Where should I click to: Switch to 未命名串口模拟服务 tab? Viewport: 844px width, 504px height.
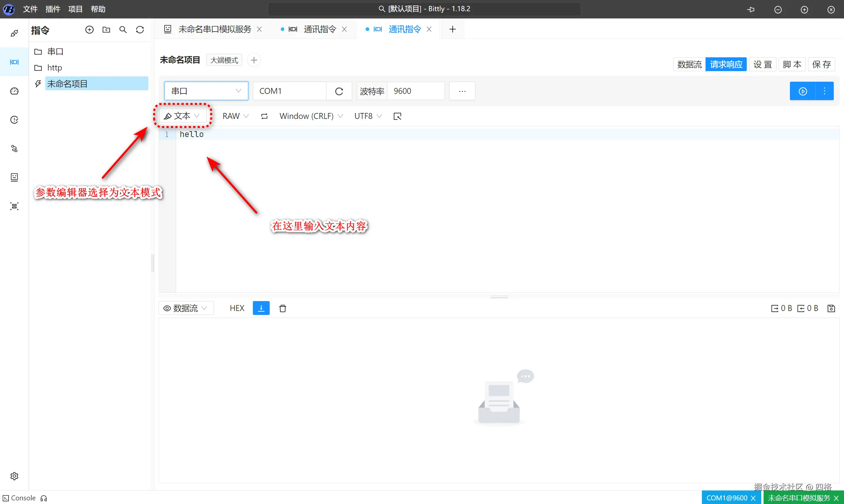tap(215, 29)
